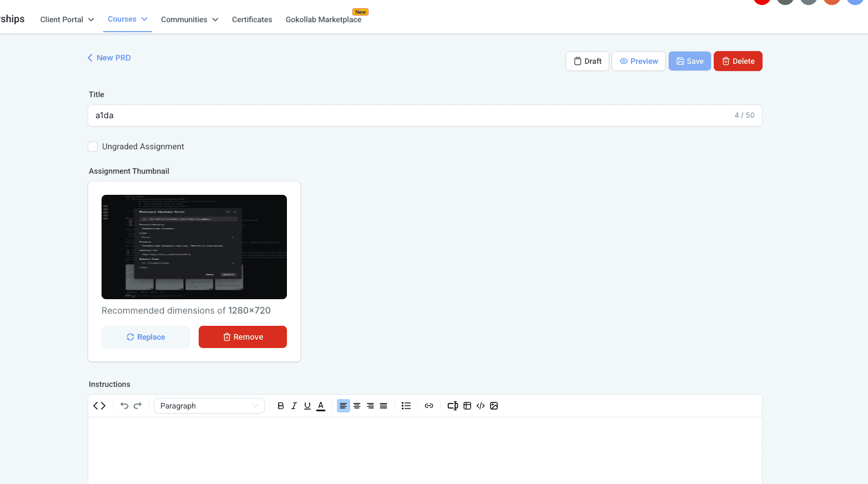Click the underline formatting icon
The width and height of the screenshot is (868, 484).
(x=307, y=406)
